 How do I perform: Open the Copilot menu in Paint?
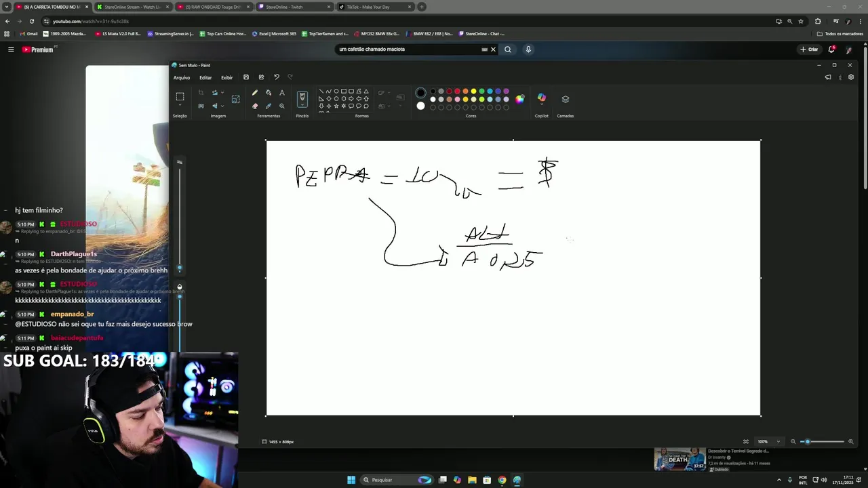[541, 98]
